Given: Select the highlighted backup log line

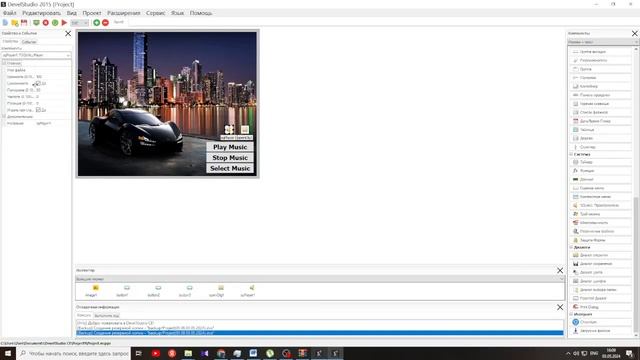Looking at the screenshot, I should tap(320, 333).
